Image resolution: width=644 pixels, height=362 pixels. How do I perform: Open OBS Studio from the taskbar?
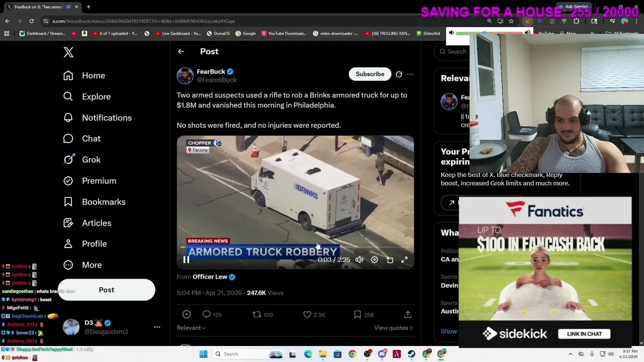[x=367, y=354]
